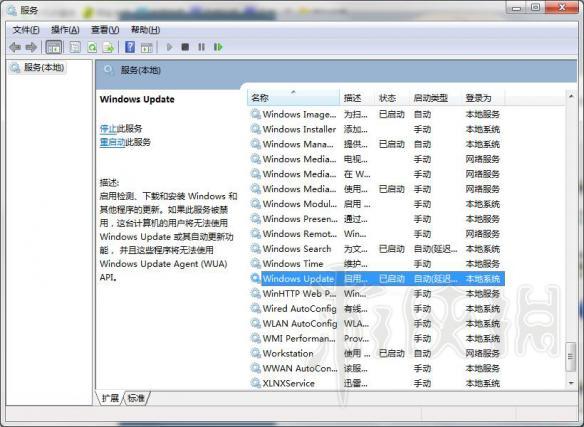Click the Pause service toolbar button
This screenshot has width=584, height=427.
[201, 47]
